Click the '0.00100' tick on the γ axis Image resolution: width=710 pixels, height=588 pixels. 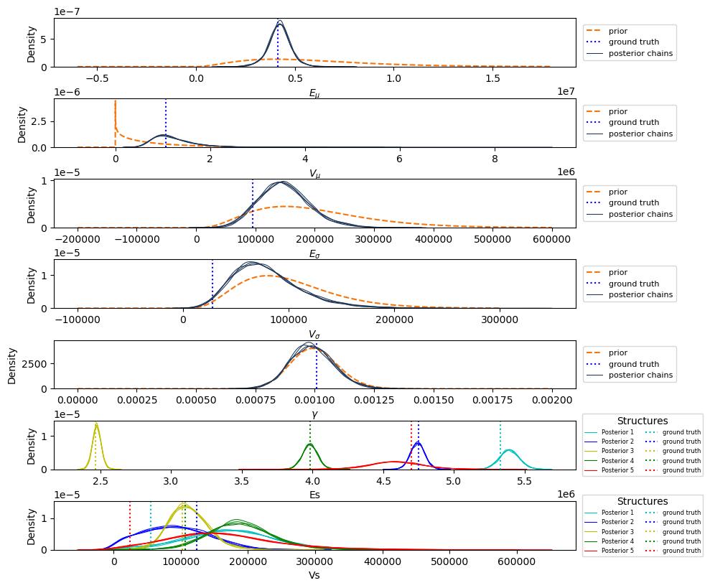point(314,400)
